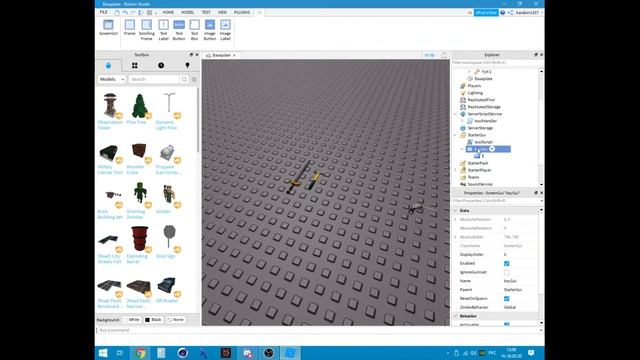Viewport: 640px width, 360px height.
Task: Select the Observation Tower model
Action: pyautogui.click(x=110, y=111)
